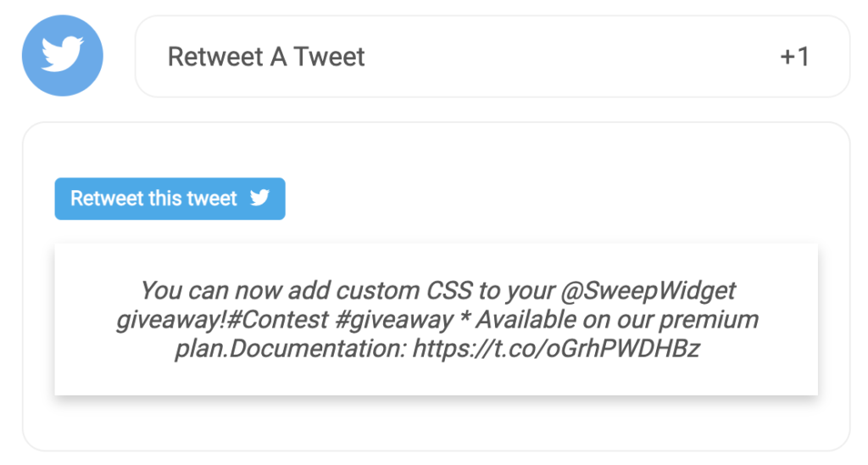868x465 pixels.
Task: Open the @SweepWidget mention in the tweet
Action: [x=648, y=291]
